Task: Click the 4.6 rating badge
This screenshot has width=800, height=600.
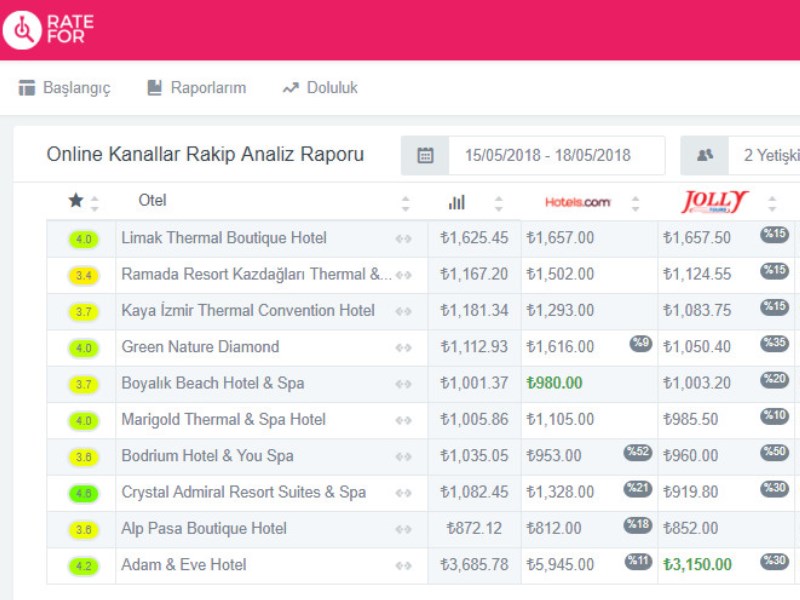Action: (x=84, y=493)
